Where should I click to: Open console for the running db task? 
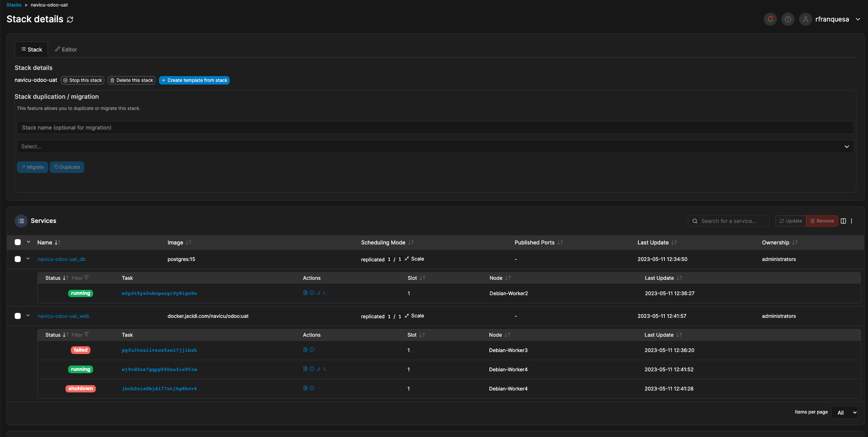[325, 293]
